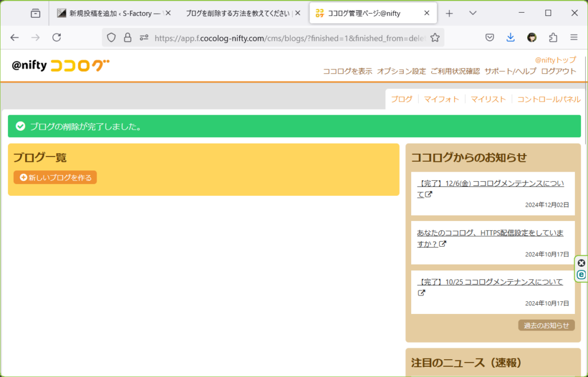The image size is (588, 377).
Task: Click the forward navigation arrow
Action: pyautogui.click(x=35, y=37)
